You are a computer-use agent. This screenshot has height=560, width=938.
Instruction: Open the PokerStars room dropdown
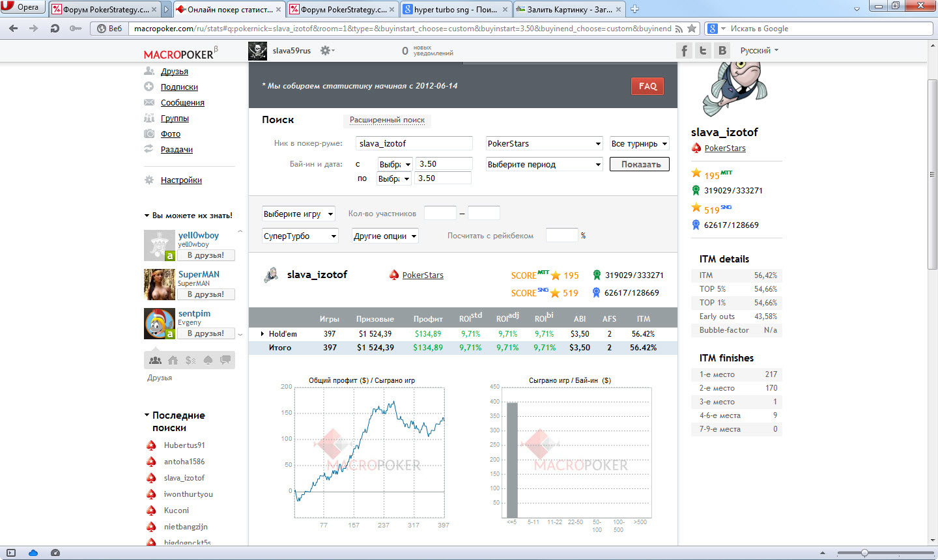(x=544, y=144)
